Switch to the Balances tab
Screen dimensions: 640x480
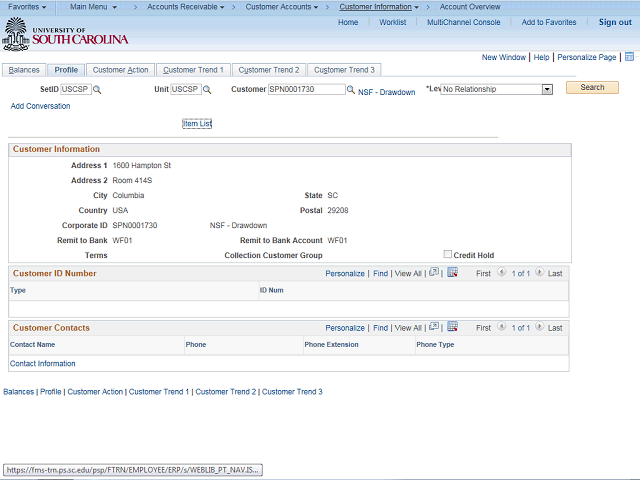[x=24, y=70]
